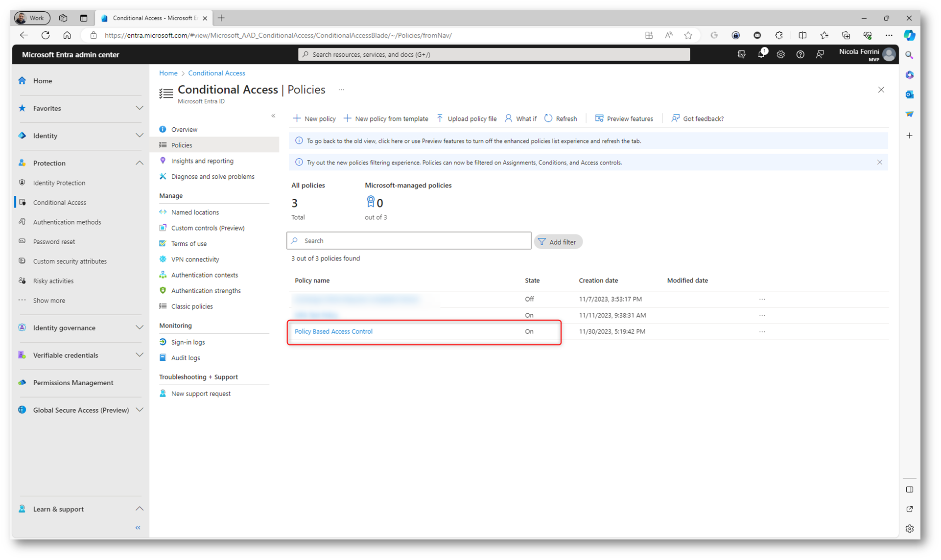Viewport: 941px width, 560px height.
Task: Expand Identity governance section
Action: pos(140,327)
